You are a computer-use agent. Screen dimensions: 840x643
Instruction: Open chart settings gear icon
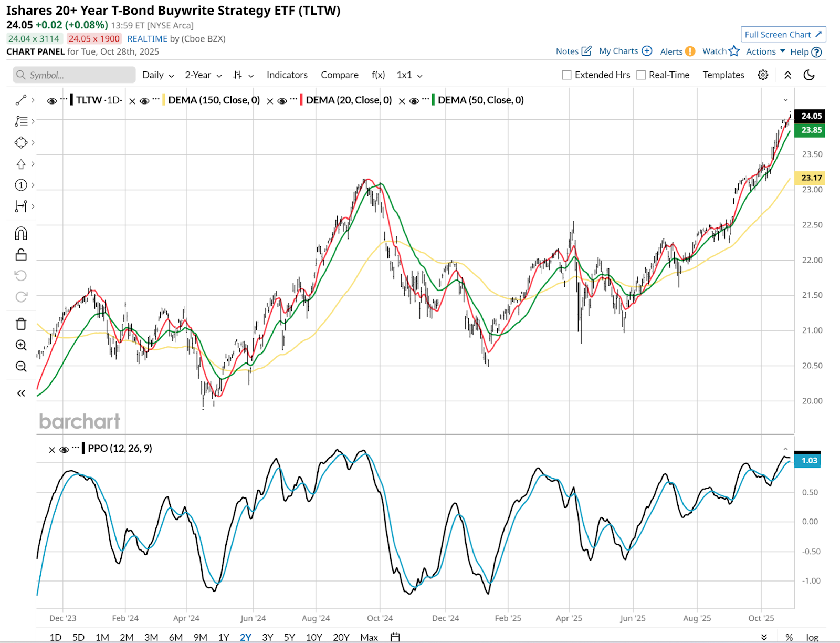pyautogui.click(x=763, y=75)
